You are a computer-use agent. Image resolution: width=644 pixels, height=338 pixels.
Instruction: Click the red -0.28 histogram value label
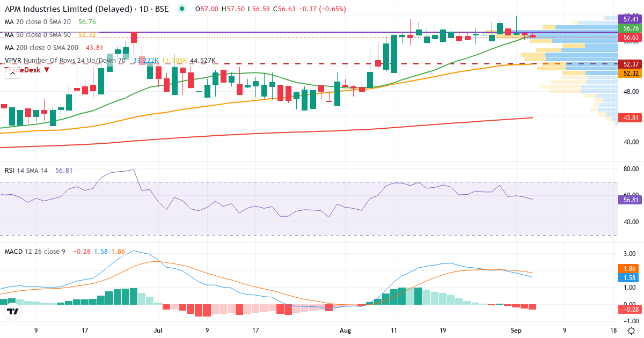coord(630,310)
